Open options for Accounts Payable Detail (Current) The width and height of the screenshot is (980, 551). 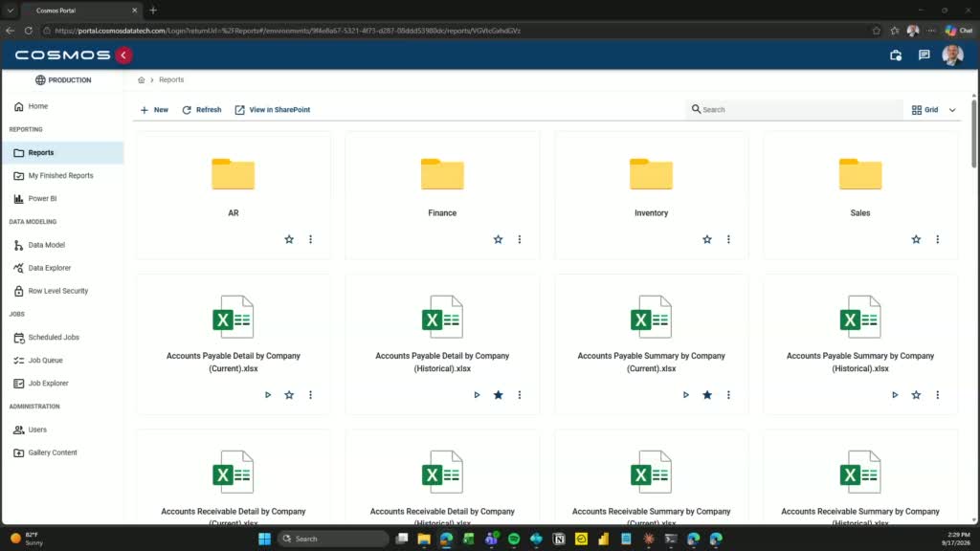(x=311, y=395)
